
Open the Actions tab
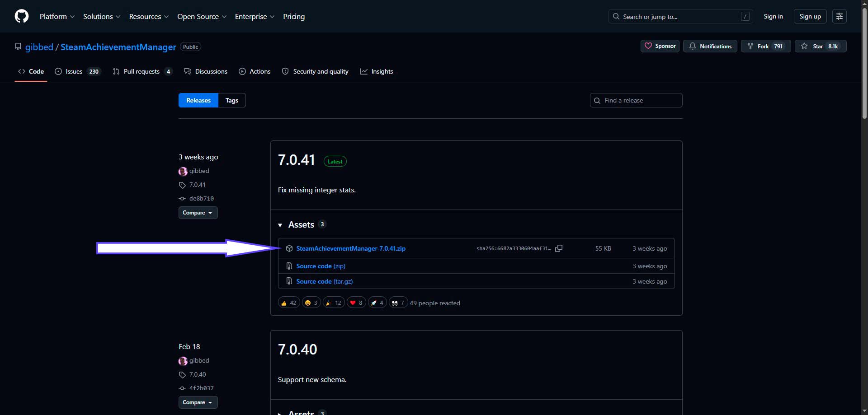pyautogui.click(x=255, y=71)
